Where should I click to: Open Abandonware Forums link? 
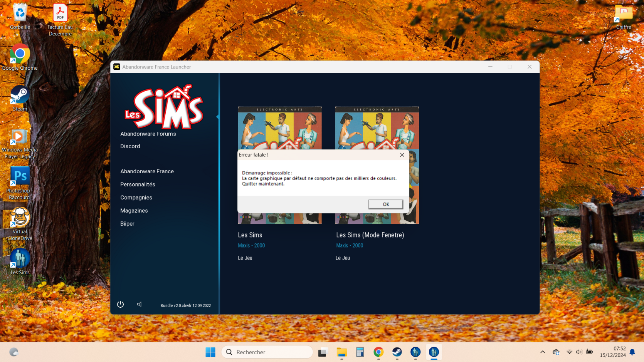tap(148, 134)
